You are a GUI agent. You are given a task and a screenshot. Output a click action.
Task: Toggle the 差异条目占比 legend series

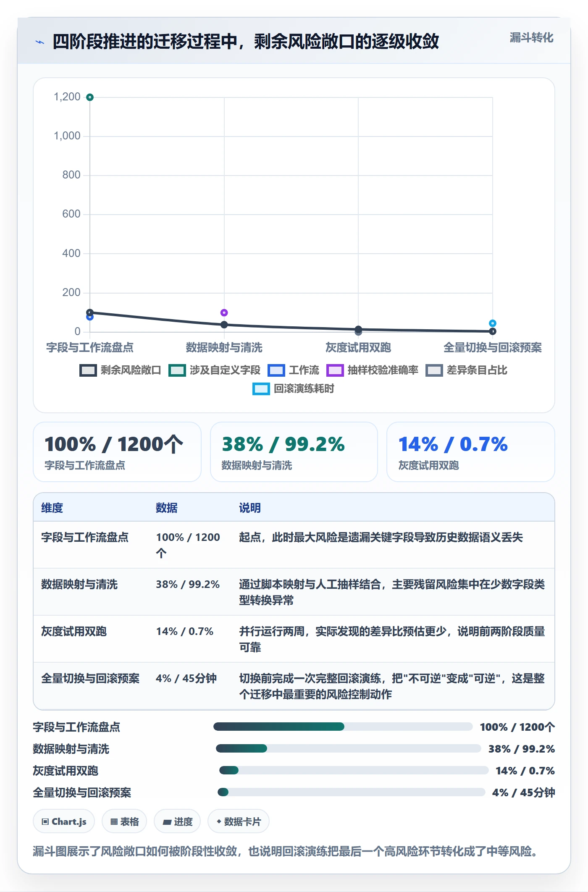coord(466,370)
